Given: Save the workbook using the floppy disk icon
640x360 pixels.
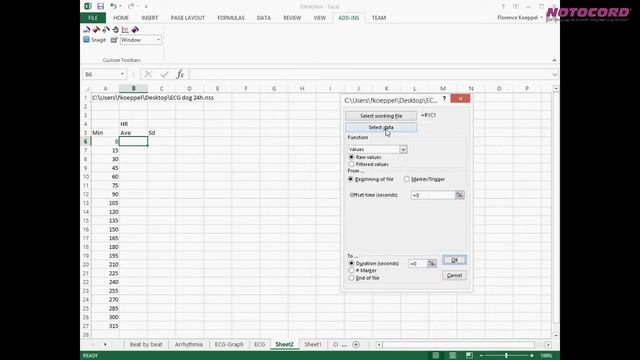Looking at the screenshot, I should [100, 6].
